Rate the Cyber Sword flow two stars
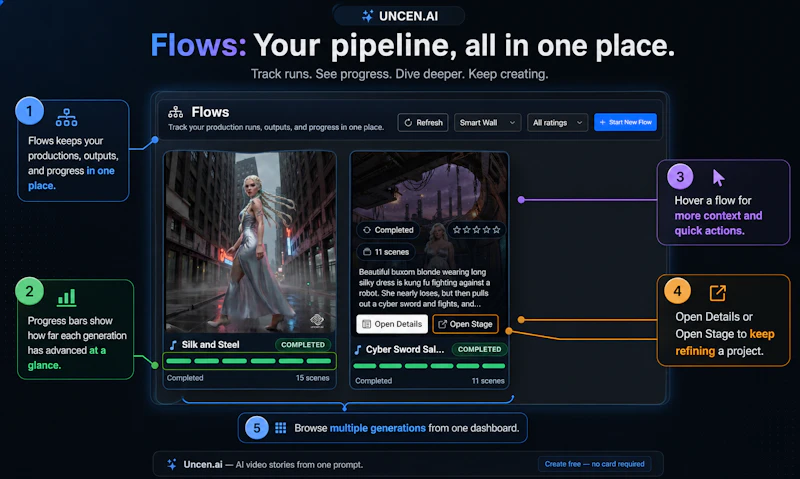Screen dimensions: 800x479 point(466,230)
